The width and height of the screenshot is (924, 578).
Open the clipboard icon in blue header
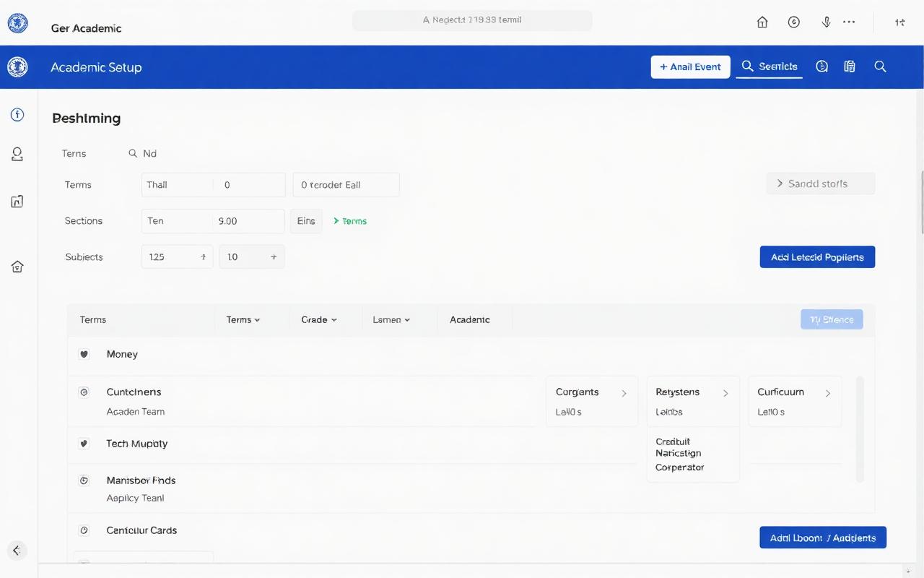tap(850, 66)
